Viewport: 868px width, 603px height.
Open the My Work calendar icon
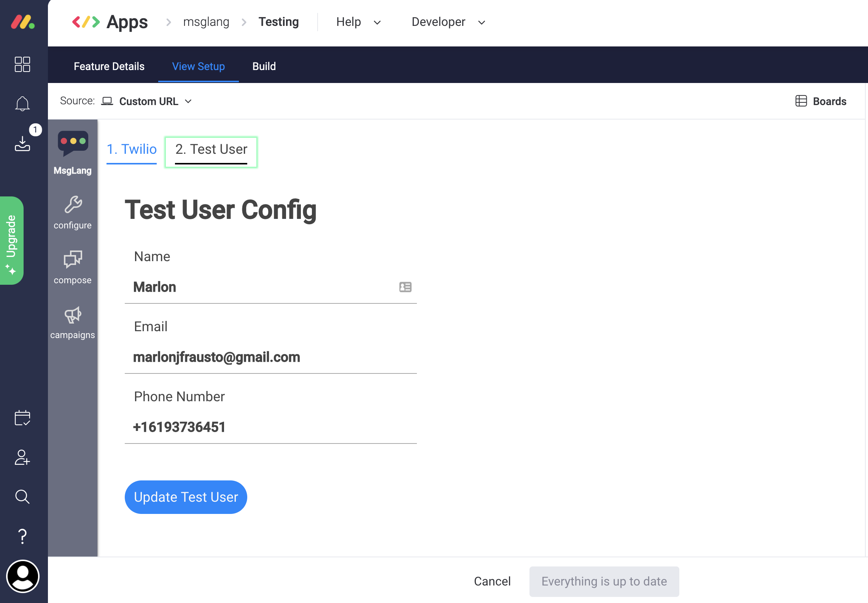pyautogui.click(x=22, y=418)
